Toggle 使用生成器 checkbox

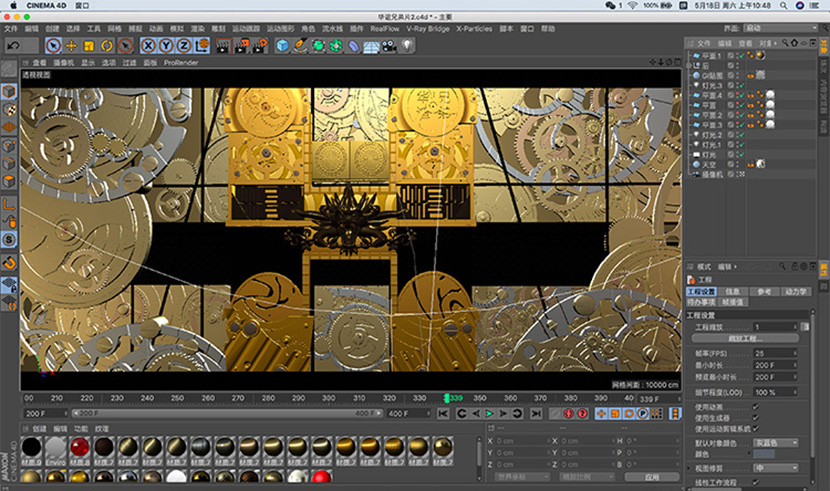click(x=756, y=417)
